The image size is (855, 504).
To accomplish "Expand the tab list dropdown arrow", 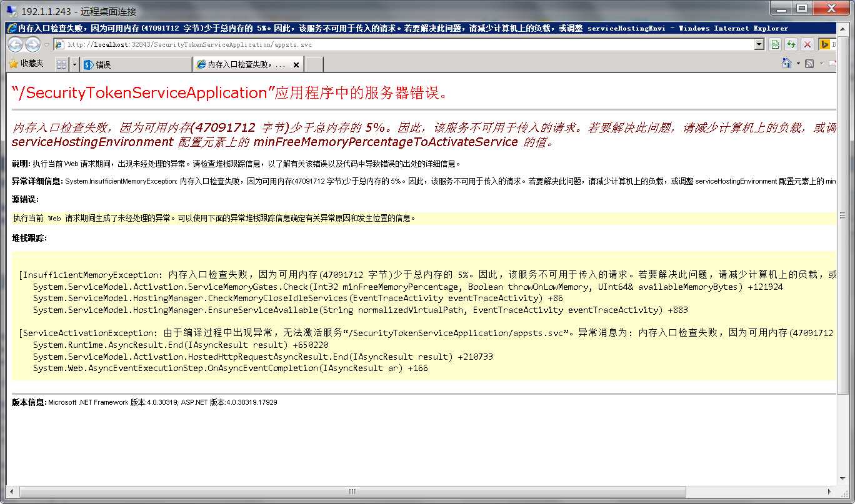I will pos(74,64).
